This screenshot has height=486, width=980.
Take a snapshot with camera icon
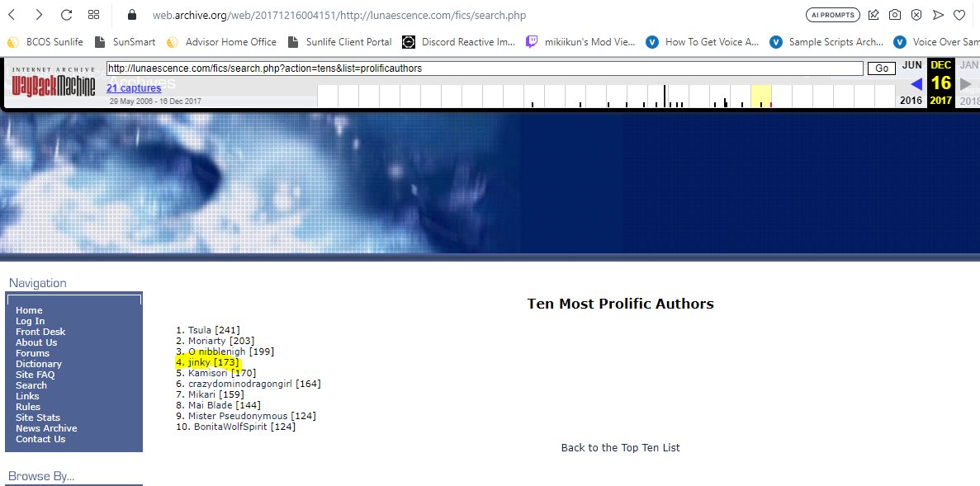tap(895, 15)
